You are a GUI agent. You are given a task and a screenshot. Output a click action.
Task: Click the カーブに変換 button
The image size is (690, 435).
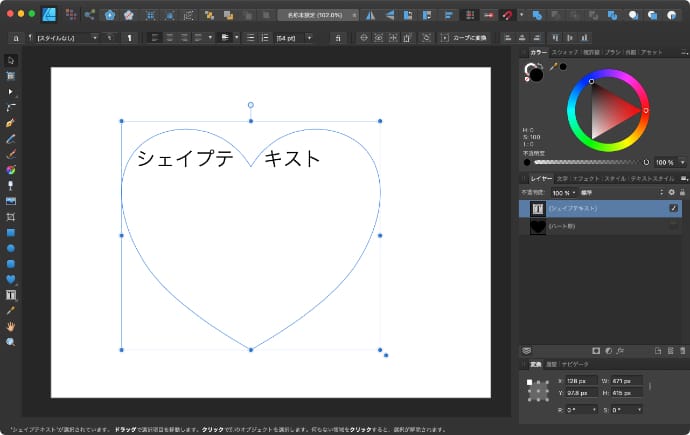tap(464, 37)
